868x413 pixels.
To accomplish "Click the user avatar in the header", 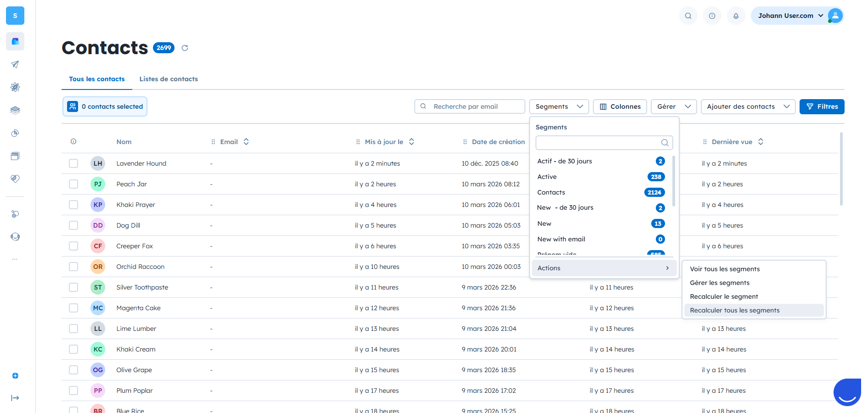I will (835, 16).
